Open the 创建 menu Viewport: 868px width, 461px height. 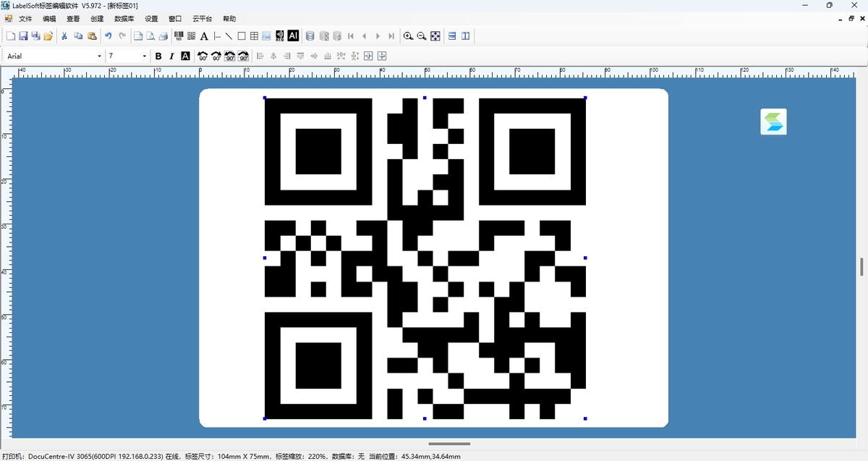click(97, 19)
